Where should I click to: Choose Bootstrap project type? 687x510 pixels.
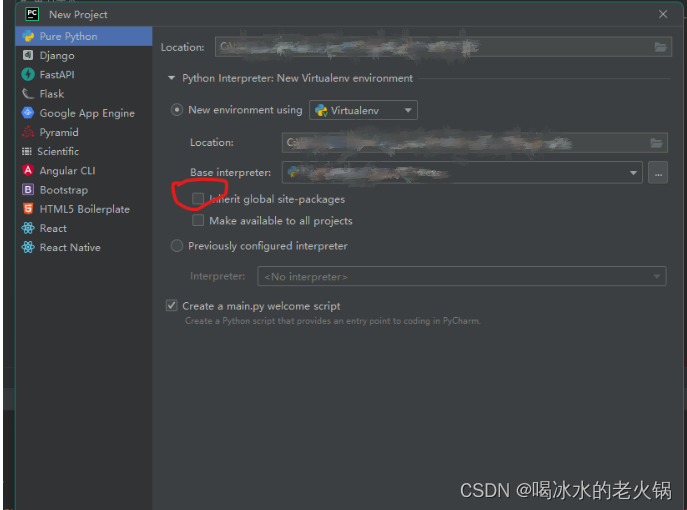84,190
